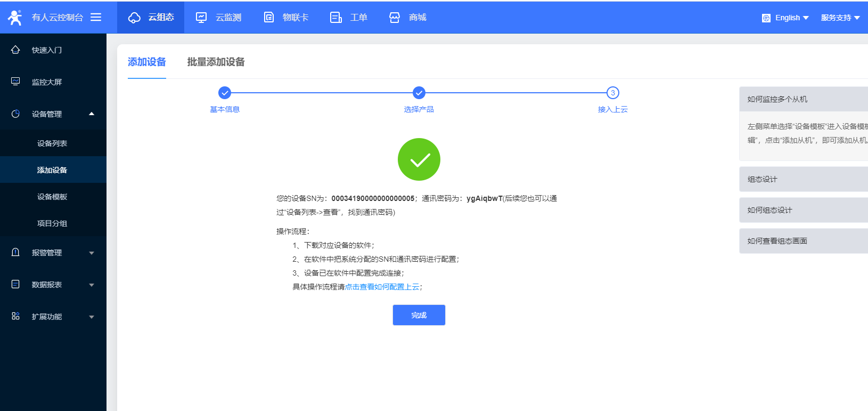The image size is (868, 411).
Task: Select 设备列表 in the sidebar menu
Action: (x=52, y=143)
